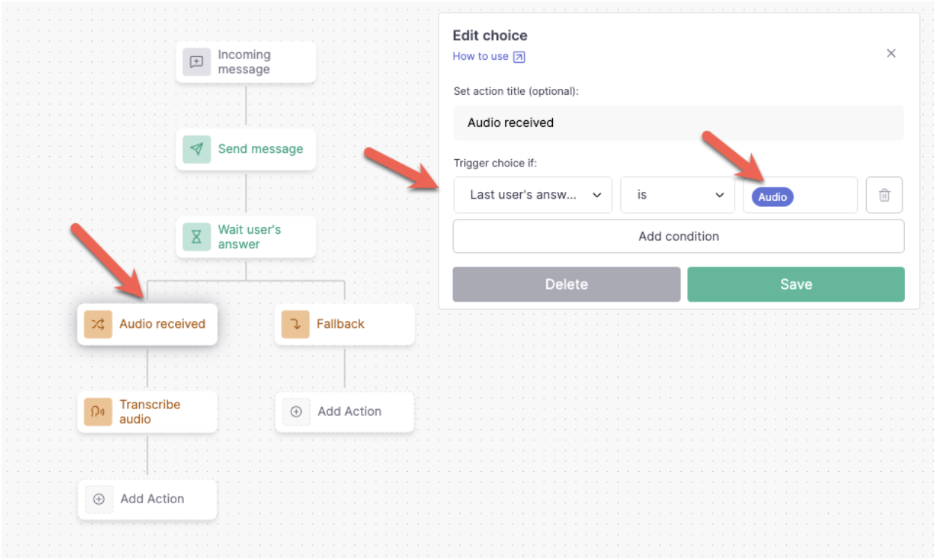Click the Audio tag value field

pyautogui.click(x=800, y=195)
